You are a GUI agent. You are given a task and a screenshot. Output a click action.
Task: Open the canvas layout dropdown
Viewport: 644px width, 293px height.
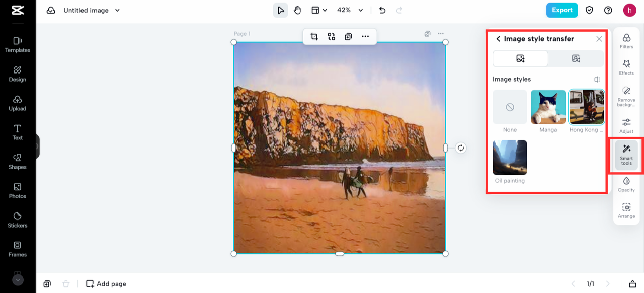tap(318, 10)
